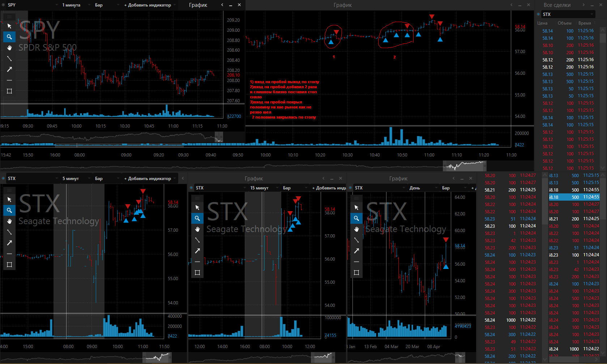Select the 58.24 trade with volume 1000
607x364 pixels.
[x=510, y=320]
